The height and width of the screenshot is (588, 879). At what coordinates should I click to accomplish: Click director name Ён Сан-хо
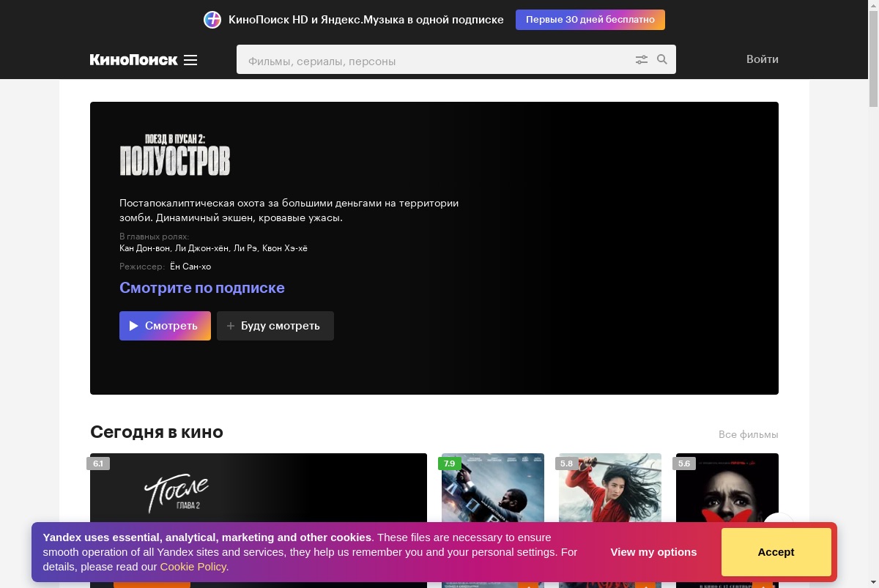pos(190,267)
